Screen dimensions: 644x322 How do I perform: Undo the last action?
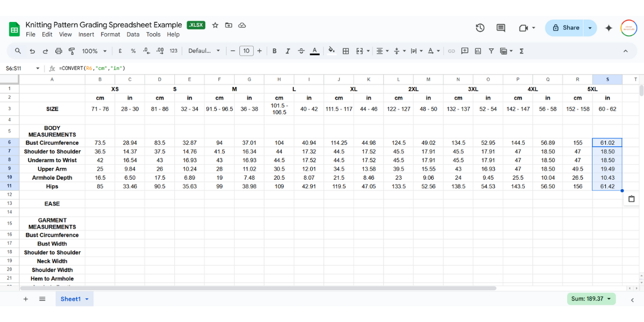tap(32, 51)
